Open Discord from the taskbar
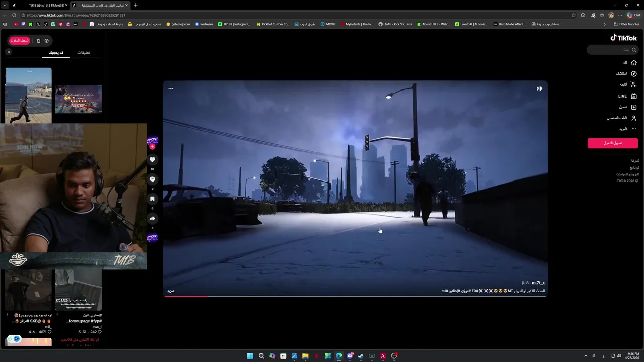Viewport: 644px width, 362px height. (350, 356)
